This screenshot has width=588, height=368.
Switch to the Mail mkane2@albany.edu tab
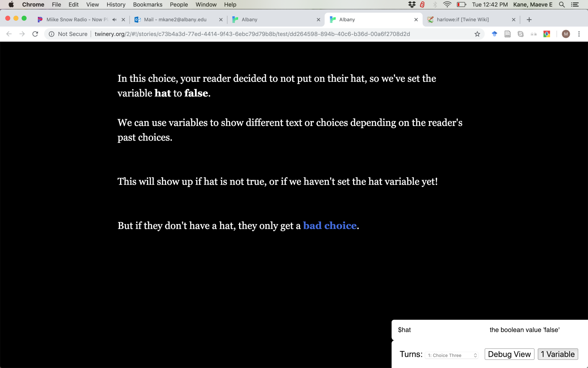175,20
